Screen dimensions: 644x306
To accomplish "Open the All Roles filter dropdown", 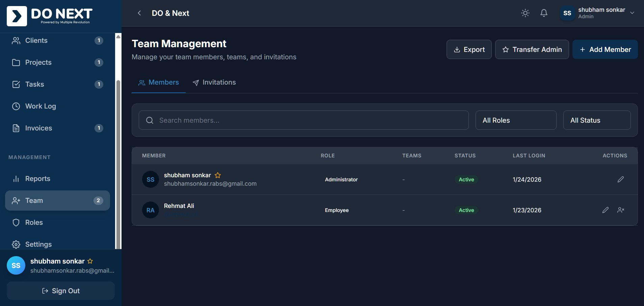I will tap(515, 120).
